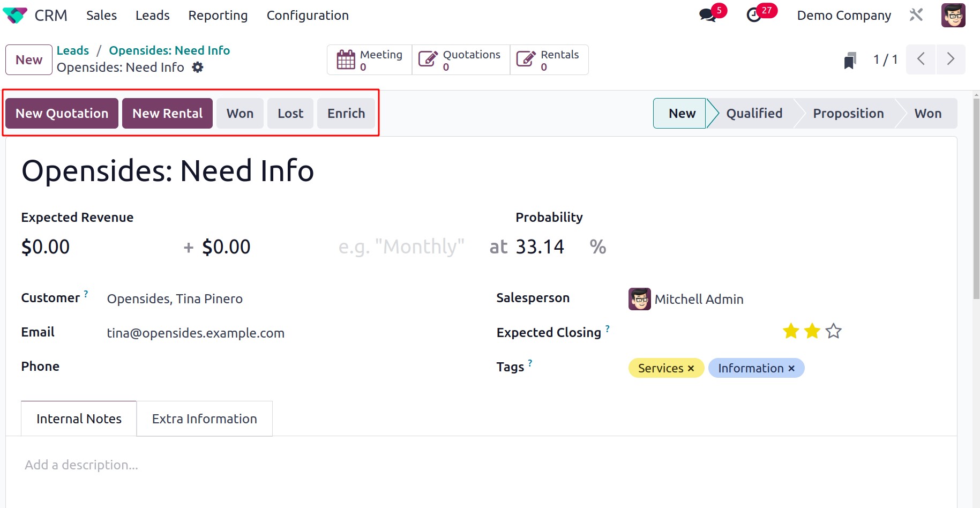Open the messages chat icon

tap(707, 15)
